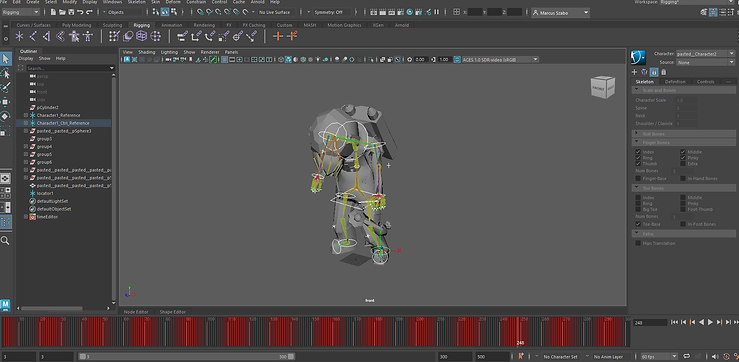739x362 pixels.
Task: Click the Marcus Szabo account button
Action: (560, 13)
